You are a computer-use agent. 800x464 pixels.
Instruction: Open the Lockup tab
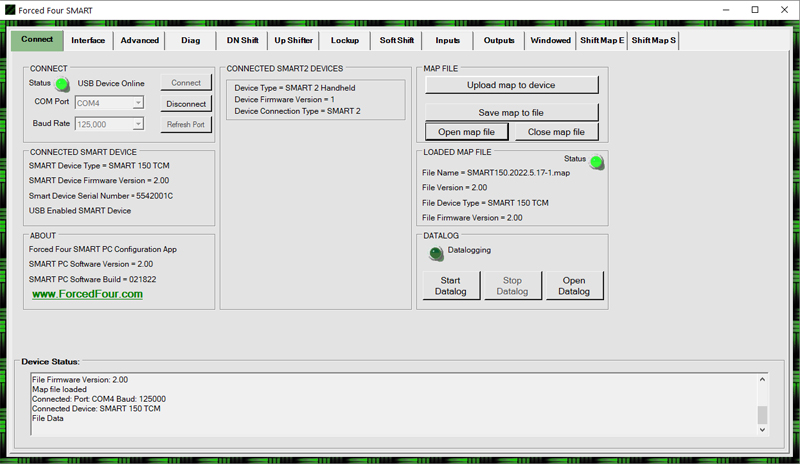click(344, 41)
